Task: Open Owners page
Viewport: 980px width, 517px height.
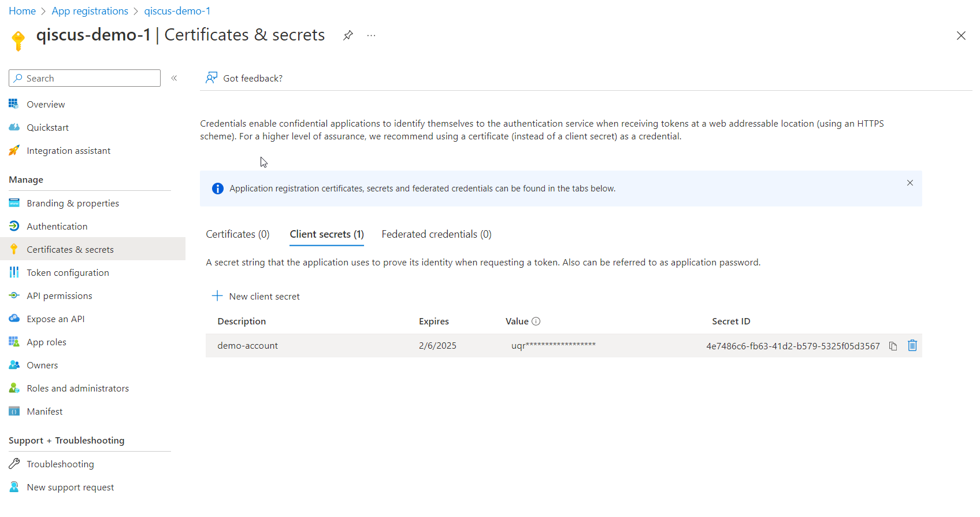Action: click(42, 365)
